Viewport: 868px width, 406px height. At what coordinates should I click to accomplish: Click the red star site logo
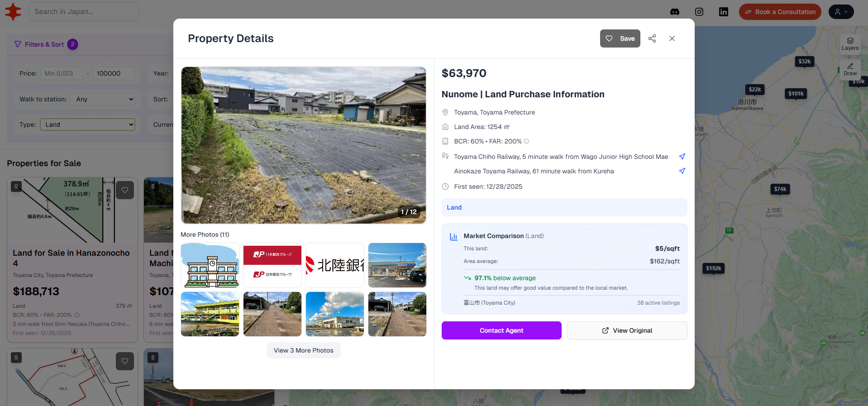pos(12,11)
